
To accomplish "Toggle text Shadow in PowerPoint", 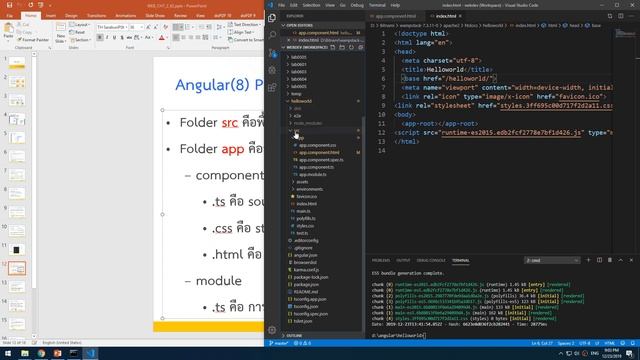I will click(122, 38).
